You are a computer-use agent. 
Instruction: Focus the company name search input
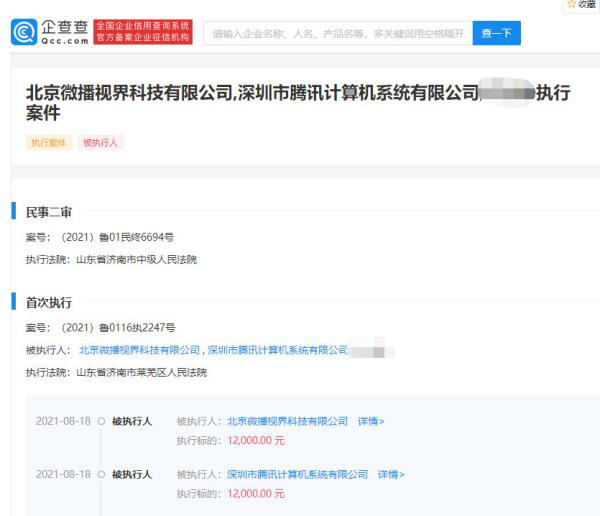(x=338, y=33)
